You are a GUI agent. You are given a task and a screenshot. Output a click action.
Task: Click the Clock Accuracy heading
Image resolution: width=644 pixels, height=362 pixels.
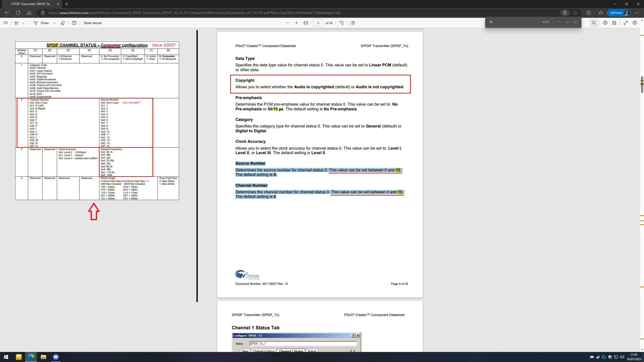click(250, 142)
